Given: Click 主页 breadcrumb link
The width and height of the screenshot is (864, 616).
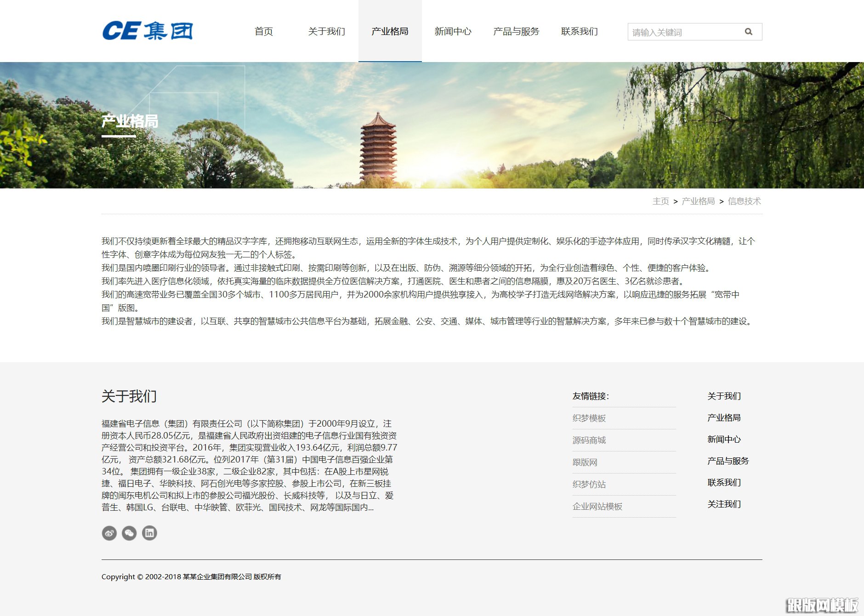Looking at the screenshot, I should click(x=661, y=201).
